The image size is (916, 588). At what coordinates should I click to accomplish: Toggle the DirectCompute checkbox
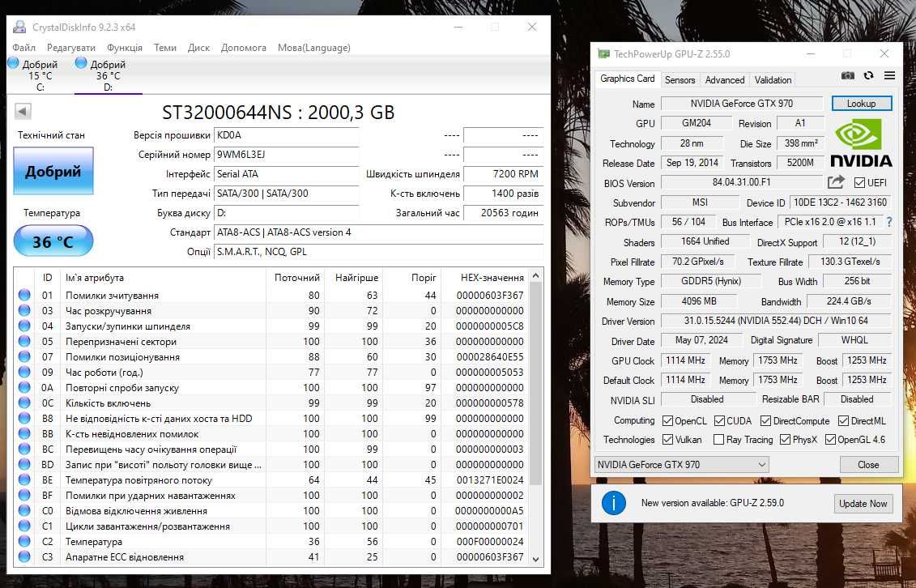(766, 421)
